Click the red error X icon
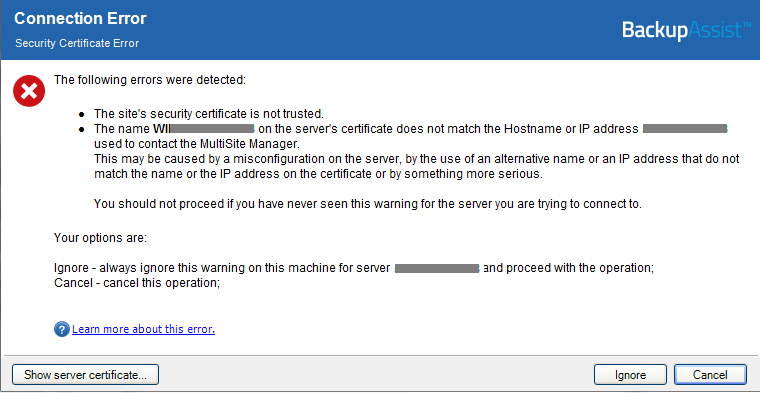This screenshot has height=393, width=760. tap(29, 91)
